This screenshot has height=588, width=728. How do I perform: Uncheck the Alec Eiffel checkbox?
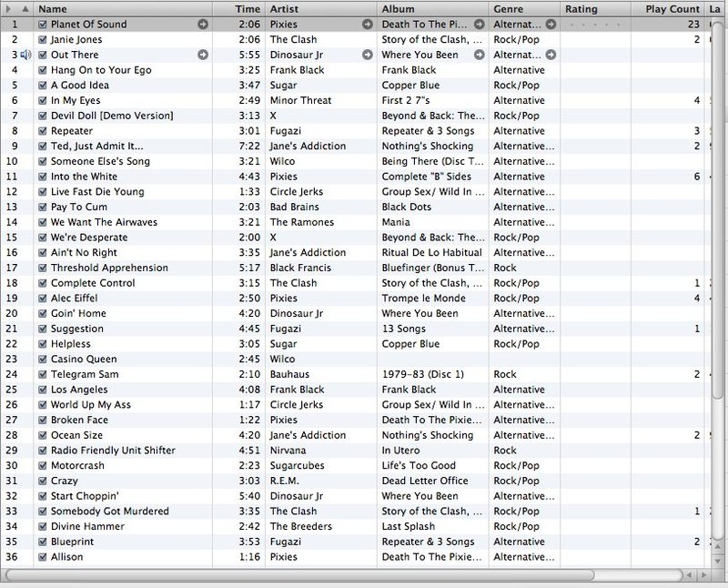[43, 299]
